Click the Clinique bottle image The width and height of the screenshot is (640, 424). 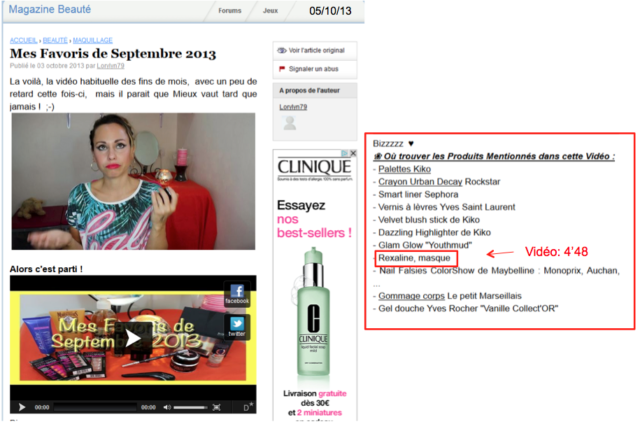tap(313, 312)
